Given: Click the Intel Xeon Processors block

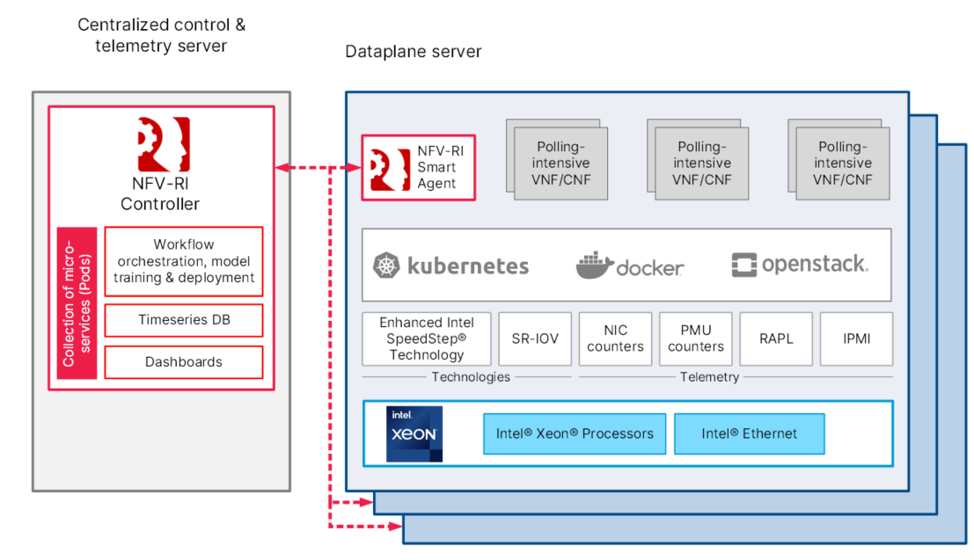Looking at the screenshot, I should pyautogui.click(x=575, y=434).
